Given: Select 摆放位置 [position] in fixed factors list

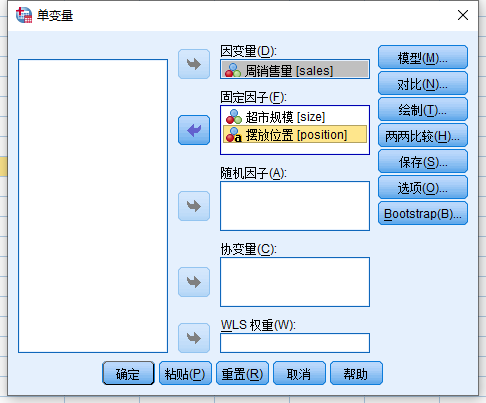Looking at the screenshot, I should [x=295, y=134].
